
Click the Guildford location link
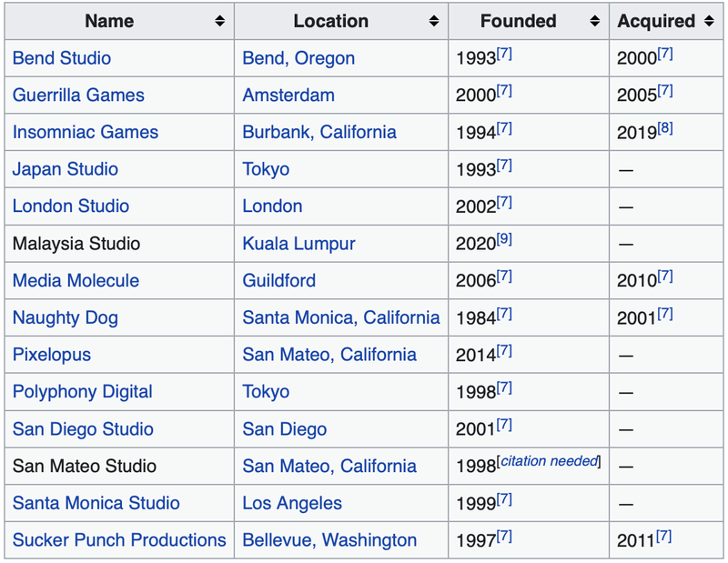(x=278, y=281)
